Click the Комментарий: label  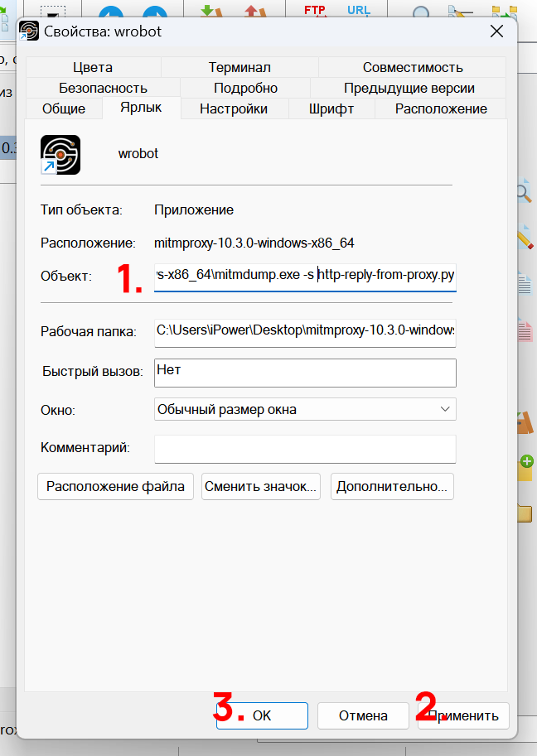(85, 448)
